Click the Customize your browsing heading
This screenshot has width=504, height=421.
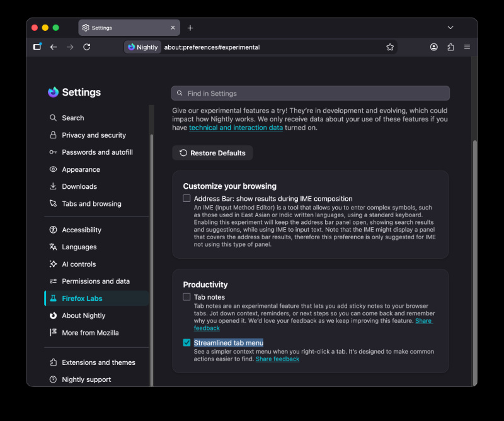pyautogui.click(x=230, y=186)
